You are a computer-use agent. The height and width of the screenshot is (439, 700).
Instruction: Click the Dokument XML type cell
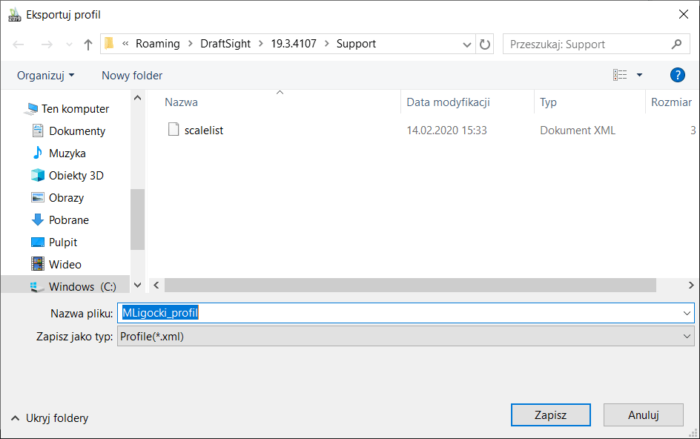[x=577, y=130]
